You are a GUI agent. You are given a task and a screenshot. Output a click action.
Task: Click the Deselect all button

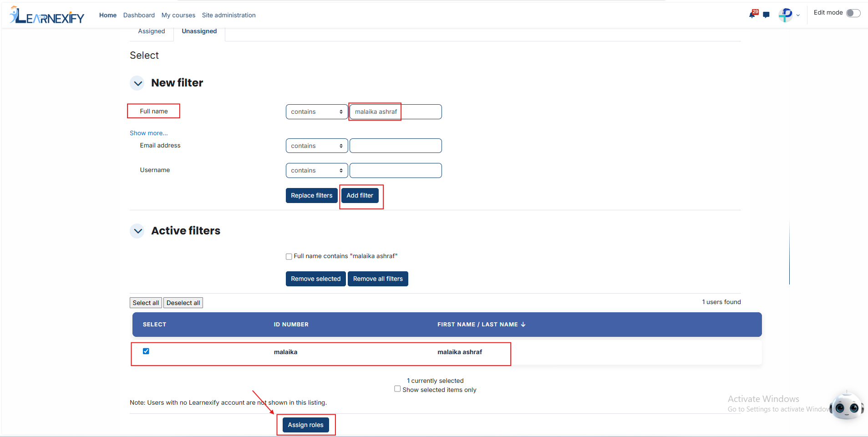point(183,303)
